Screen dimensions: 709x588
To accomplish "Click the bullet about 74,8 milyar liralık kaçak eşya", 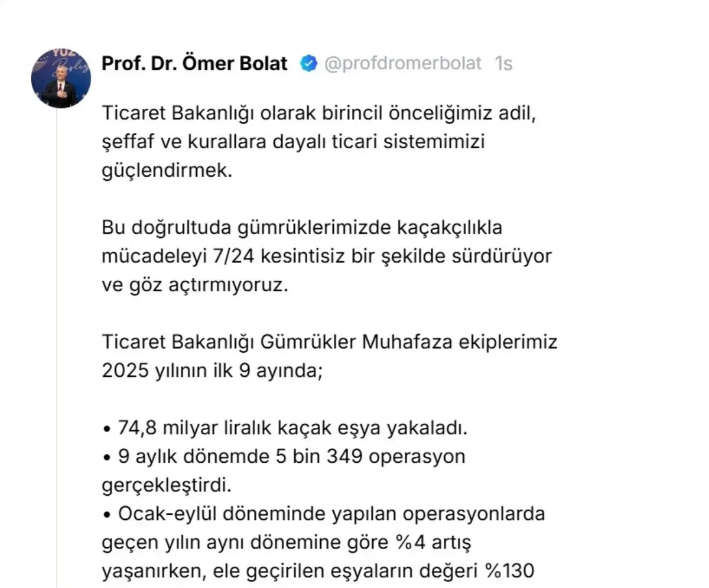I will click(287, 427).
